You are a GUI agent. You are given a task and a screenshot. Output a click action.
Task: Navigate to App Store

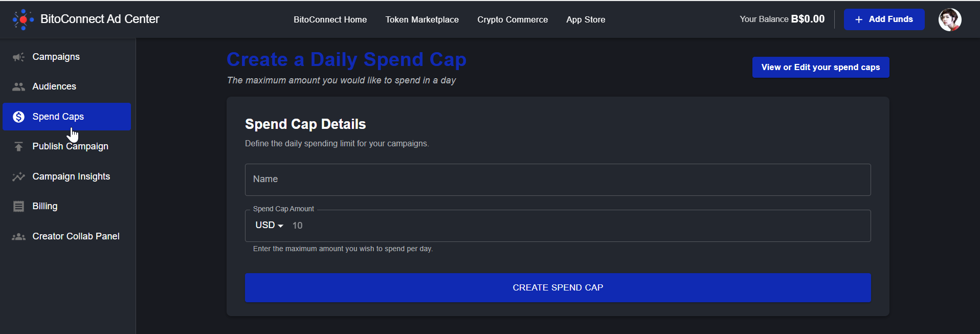586,19
